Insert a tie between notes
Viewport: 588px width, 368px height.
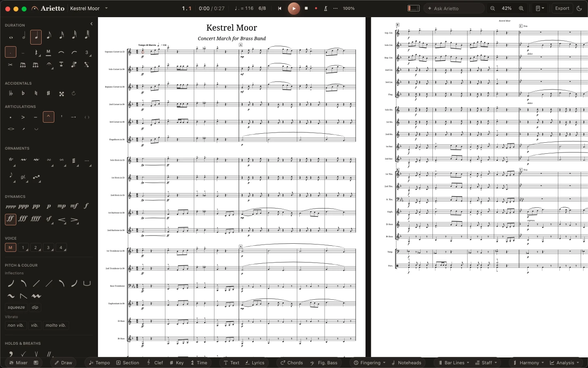tap(61, 52)
